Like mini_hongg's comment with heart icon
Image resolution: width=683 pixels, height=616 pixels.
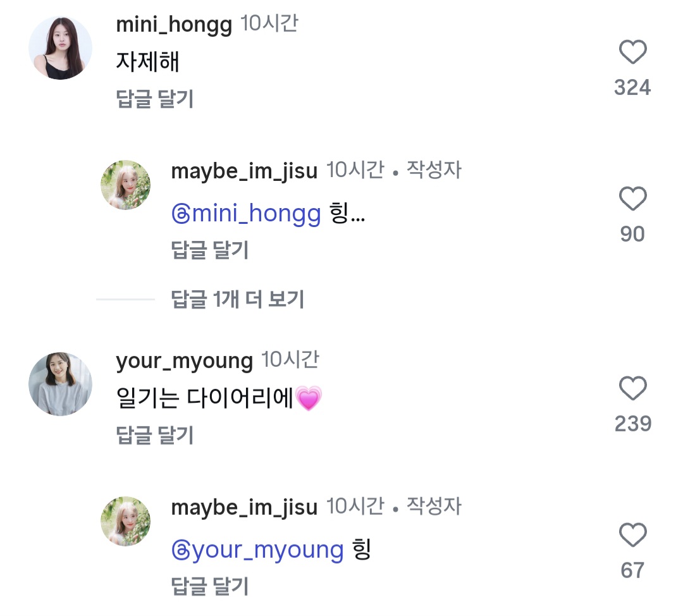pos(632,52)
